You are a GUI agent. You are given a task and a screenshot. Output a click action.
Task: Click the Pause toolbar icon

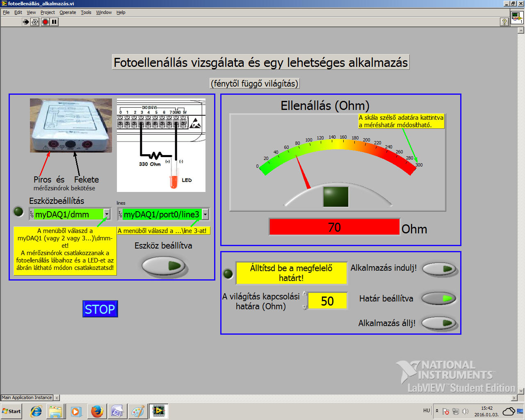54,22
